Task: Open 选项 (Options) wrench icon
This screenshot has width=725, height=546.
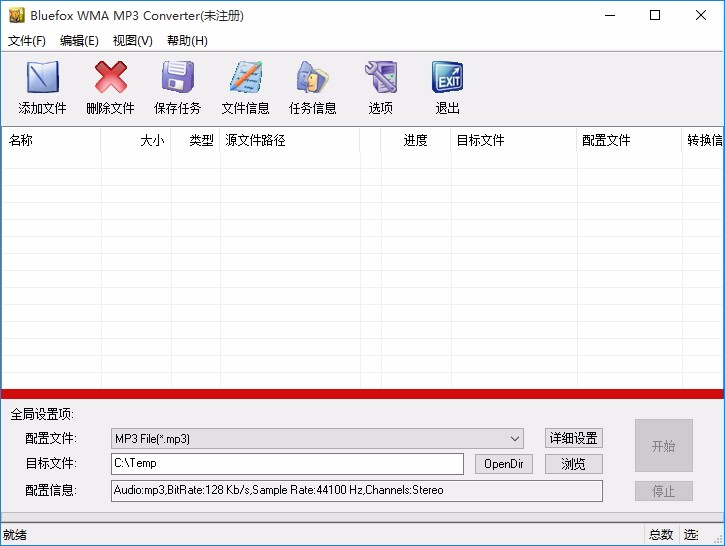Action: (381, 77)
